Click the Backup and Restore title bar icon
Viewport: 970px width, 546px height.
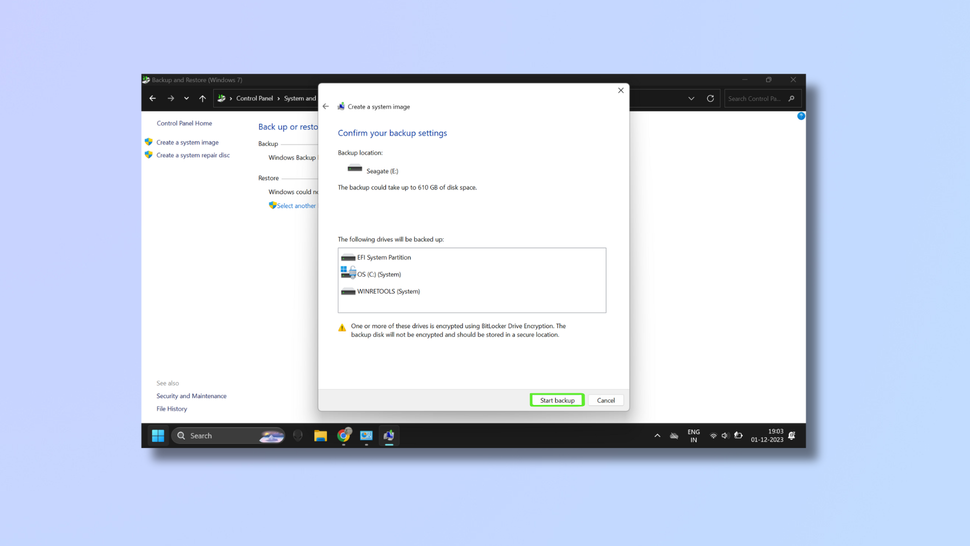click(146, 79)
